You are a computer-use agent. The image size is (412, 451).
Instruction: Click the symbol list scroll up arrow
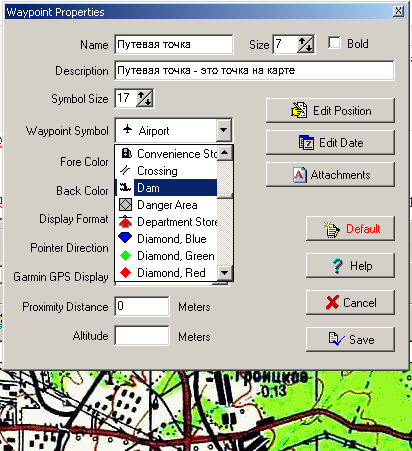coord(225,153)
